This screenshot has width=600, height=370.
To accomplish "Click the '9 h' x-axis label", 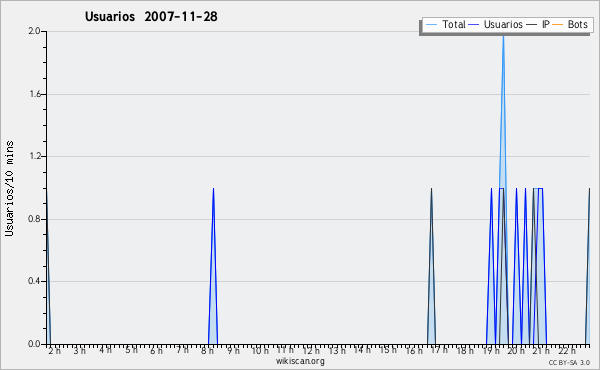I will (x=233, y=351).
